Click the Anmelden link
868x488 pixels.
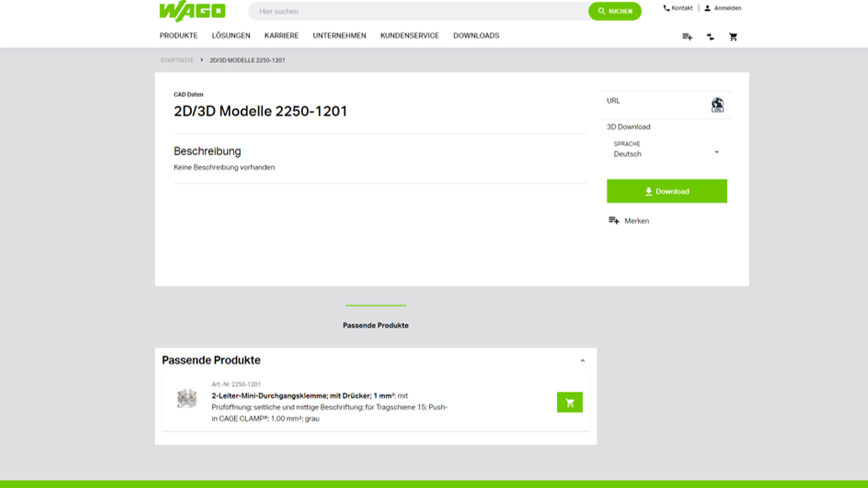click(727, 8)
